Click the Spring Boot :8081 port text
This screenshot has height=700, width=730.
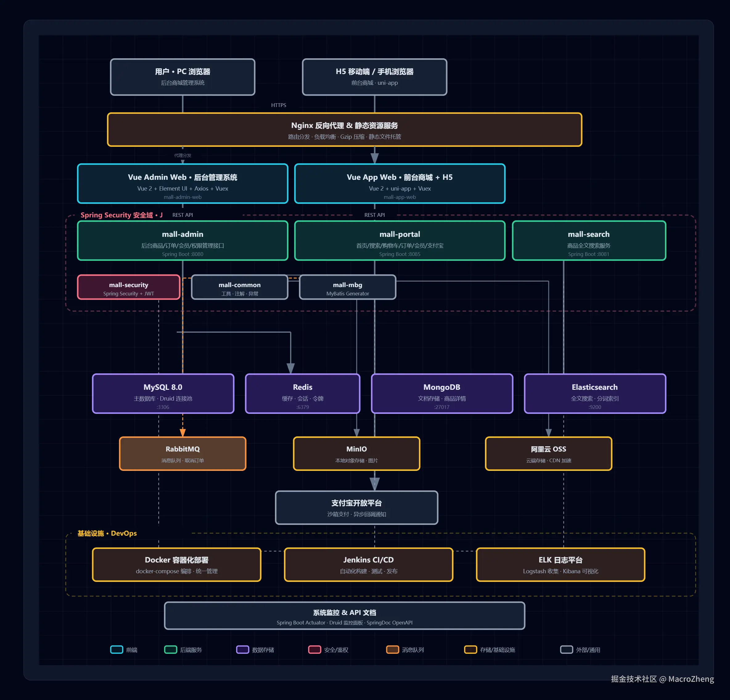coord(589,254)
